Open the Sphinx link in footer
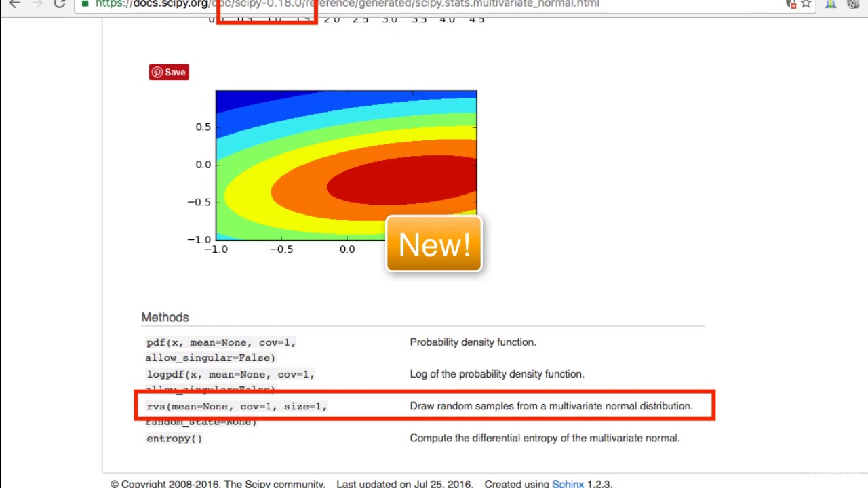 click(568, 483)
